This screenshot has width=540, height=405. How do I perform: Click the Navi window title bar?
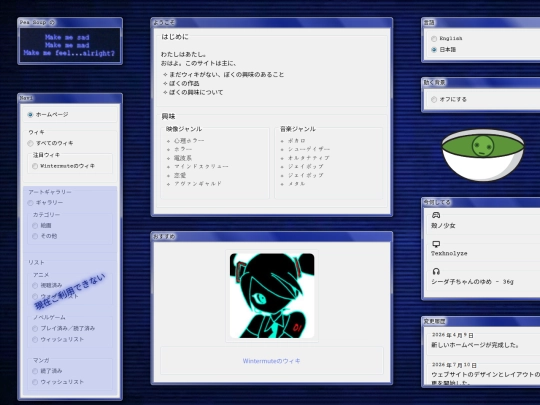[x=70, y=98]
